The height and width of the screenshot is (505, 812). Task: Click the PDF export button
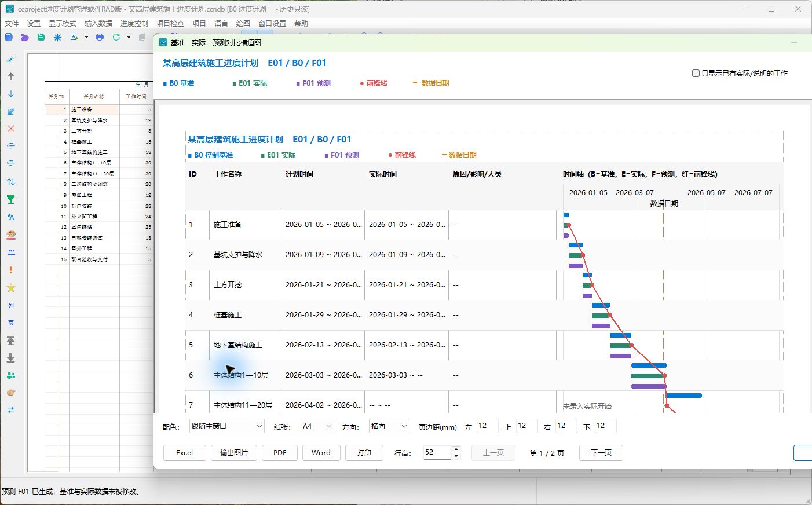280,453
